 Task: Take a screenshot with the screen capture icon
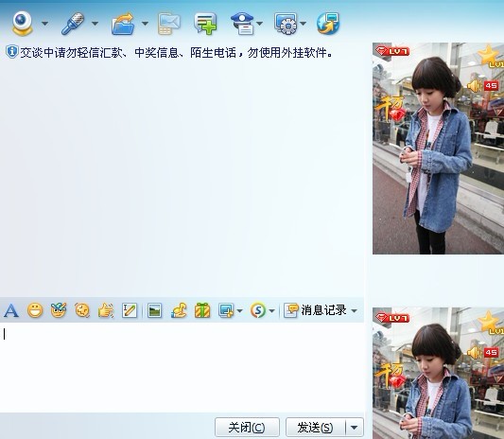226,310
